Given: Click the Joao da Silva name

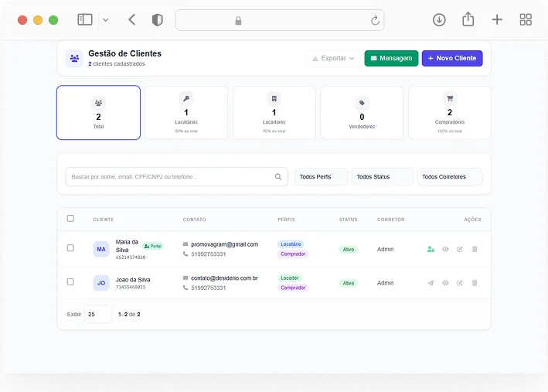Looking at the screenshot, I should pyautogui.click(x=133, y=280).
